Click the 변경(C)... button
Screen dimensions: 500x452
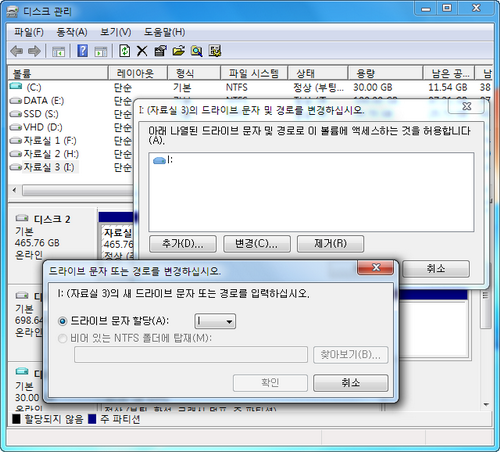[x=257, y=244]
